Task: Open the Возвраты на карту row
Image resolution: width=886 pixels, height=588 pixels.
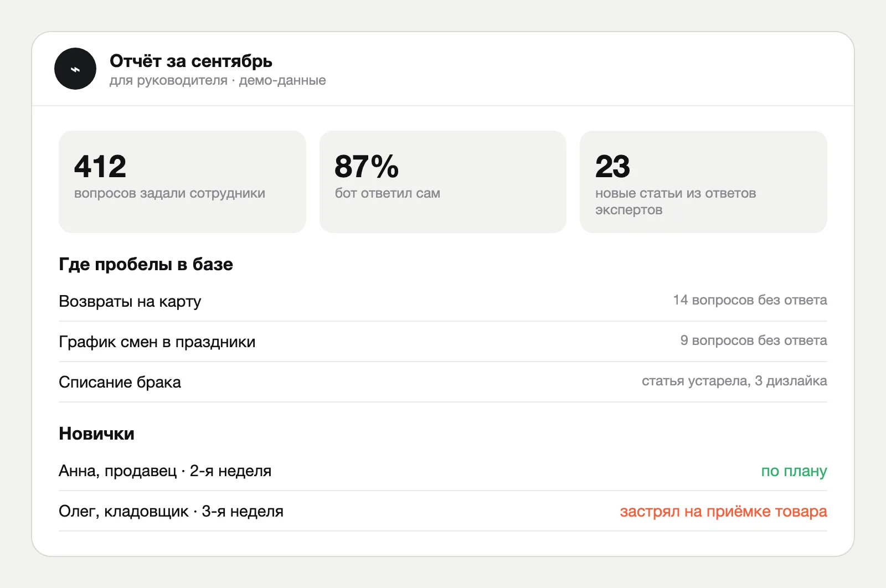Action: (x=443, y=301)
